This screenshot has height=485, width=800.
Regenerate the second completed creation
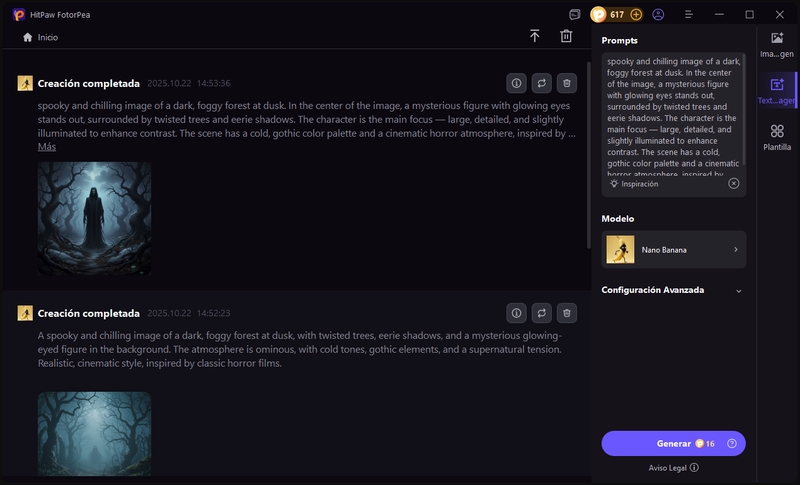click(x=541, y=313)
